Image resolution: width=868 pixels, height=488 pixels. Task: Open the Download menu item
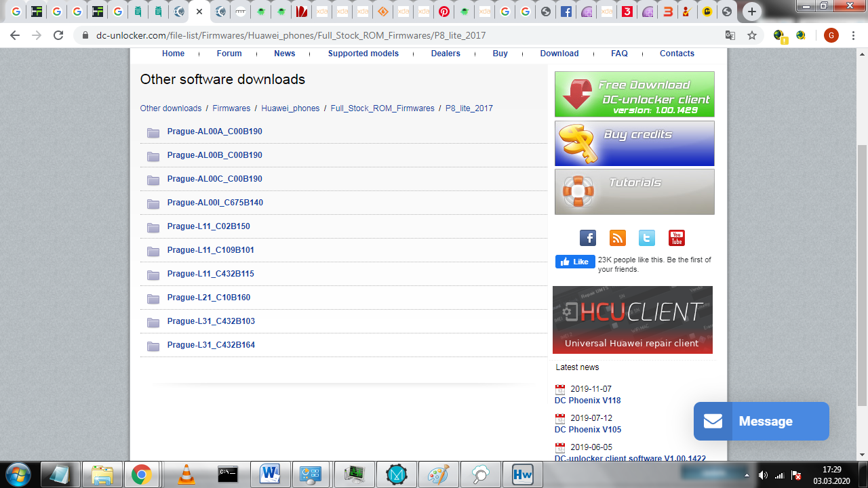point(559,54)
